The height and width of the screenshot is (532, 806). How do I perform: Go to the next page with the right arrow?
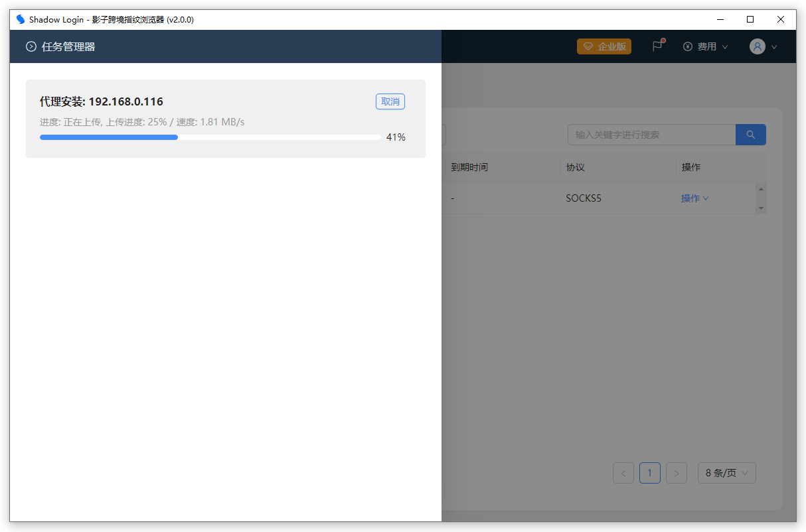point(677,473)
